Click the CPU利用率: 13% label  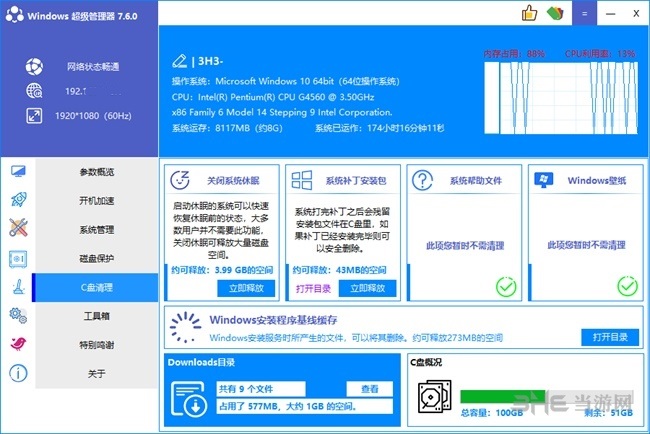(600, 53)
